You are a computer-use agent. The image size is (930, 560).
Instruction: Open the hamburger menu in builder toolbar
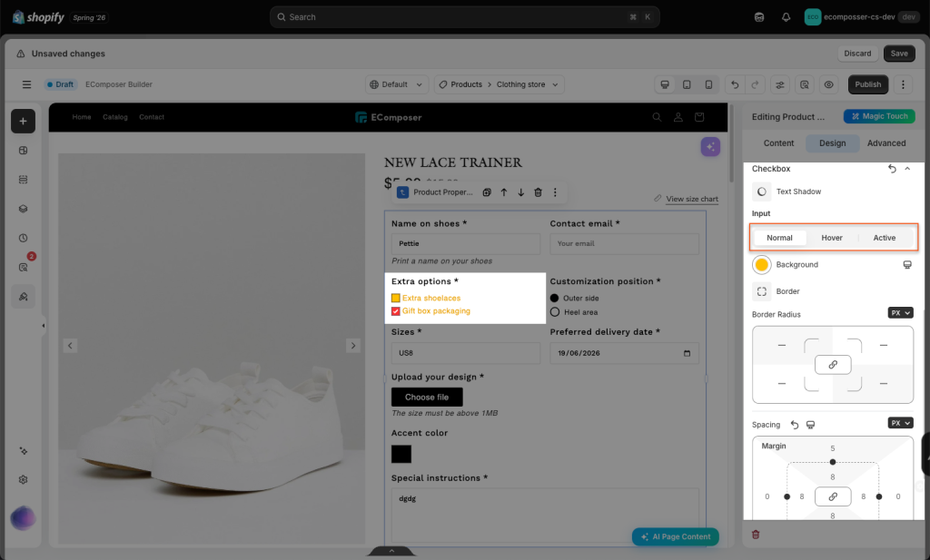tap(26, 84)
